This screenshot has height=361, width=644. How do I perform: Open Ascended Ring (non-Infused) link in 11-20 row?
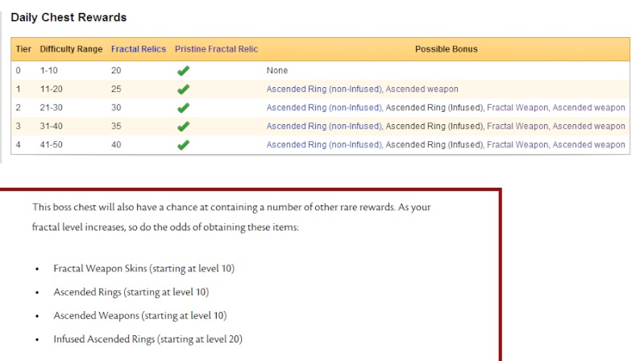324,89
